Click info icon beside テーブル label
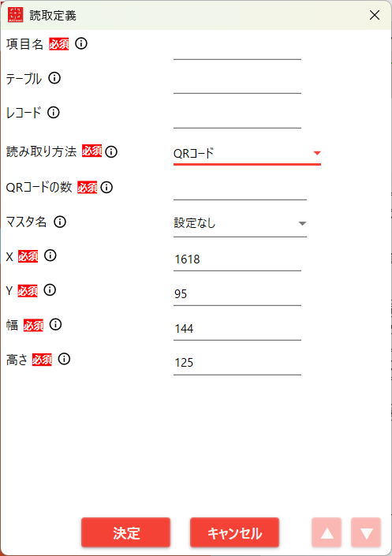This screenshot has height=556, width=392. [54, 78]
